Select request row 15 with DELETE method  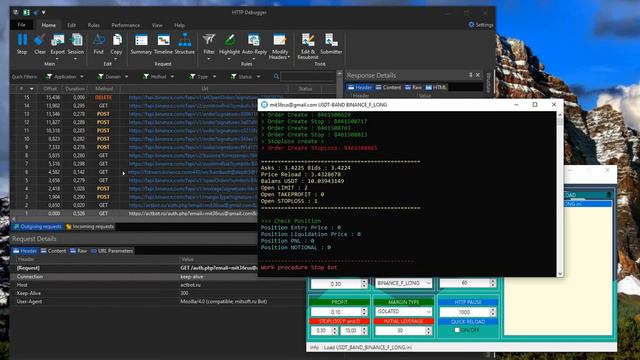click(x=135, y=98)
